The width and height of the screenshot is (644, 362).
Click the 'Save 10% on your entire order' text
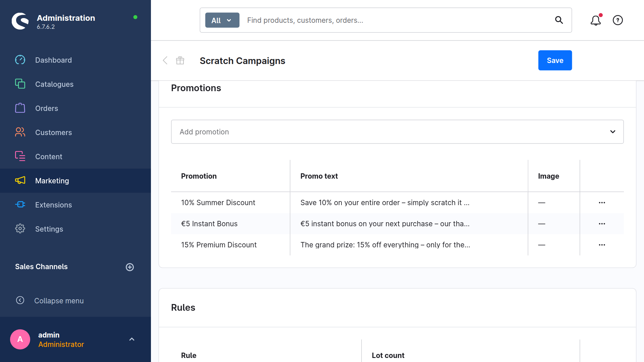point(385,202)
